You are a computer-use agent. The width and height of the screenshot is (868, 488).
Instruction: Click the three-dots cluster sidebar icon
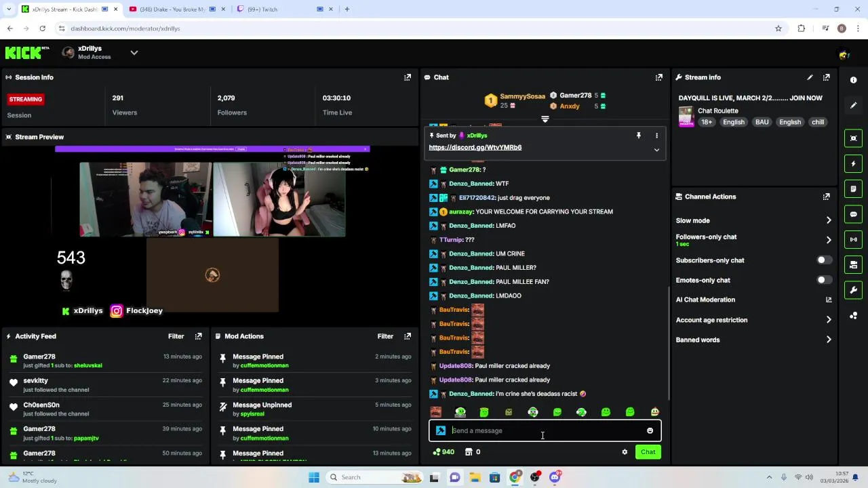pyautogui.click(x=854, y=315)
